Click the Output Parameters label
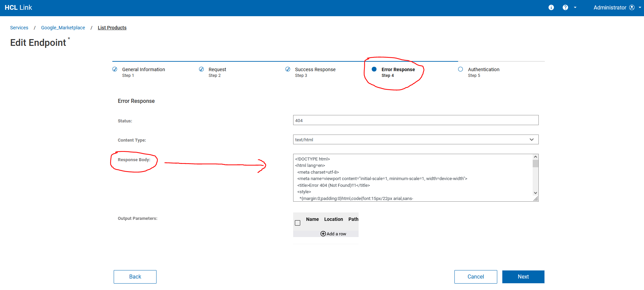Image resolution: width=644 pixels, height=290 pixels. coord(138,218)
